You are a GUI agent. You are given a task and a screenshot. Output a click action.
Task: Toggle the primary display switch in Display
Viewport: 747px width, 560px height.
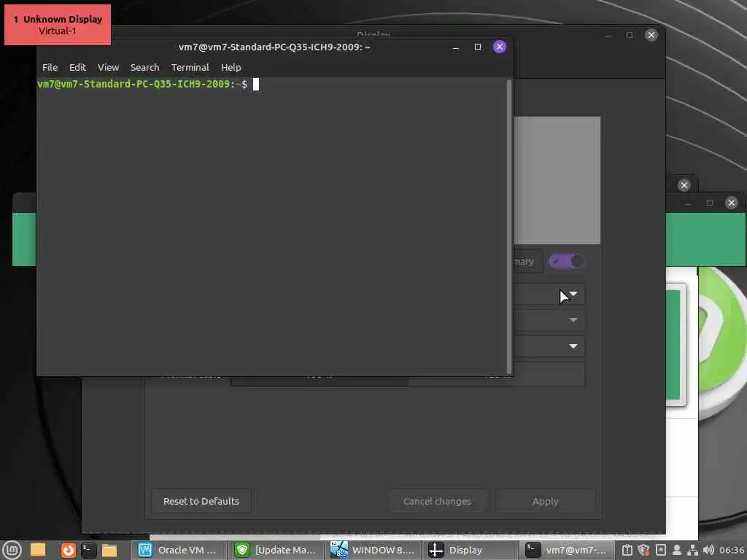[566, 261]
